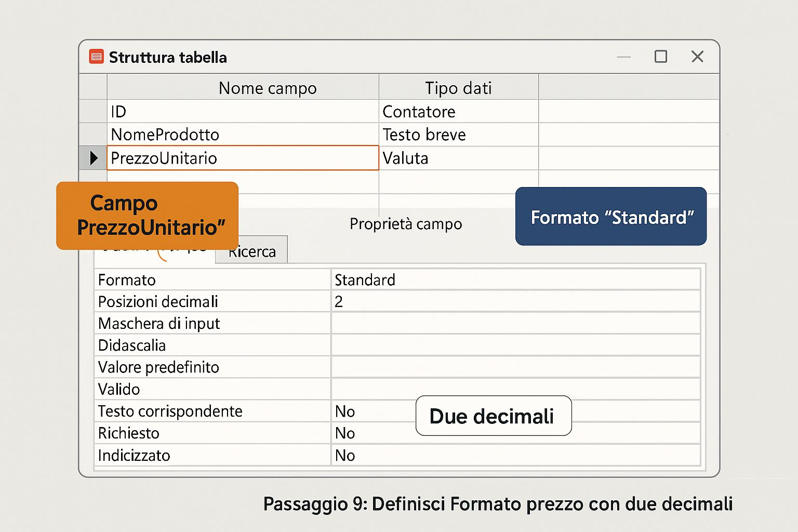Click the Didascalia property value field
The image size is (798, 532).
pos(515,345)
